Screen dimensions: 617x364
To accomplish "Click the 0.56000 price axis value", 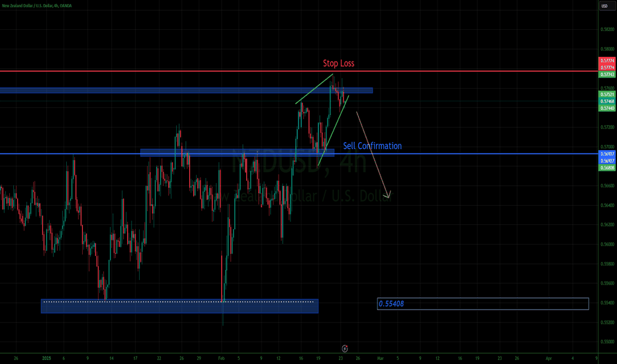I will coord(607,244).
